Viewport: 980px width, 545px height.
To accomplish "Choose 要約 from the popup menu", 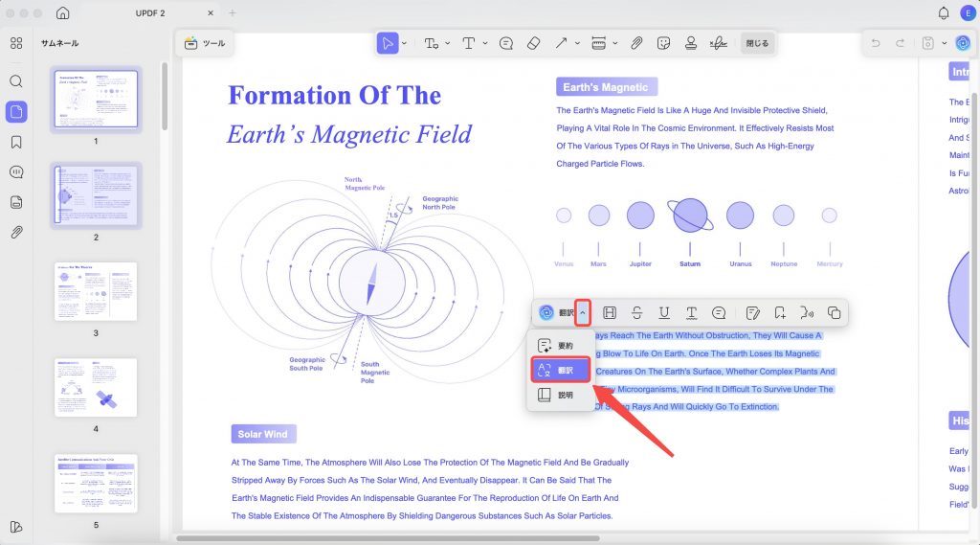I will (560, 346).
